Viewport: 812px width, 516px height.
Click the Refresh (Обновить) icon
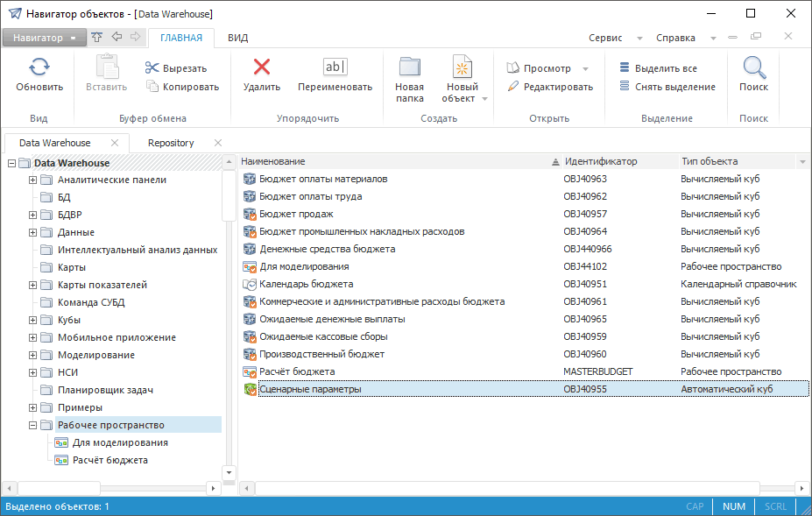pos(39,67)
